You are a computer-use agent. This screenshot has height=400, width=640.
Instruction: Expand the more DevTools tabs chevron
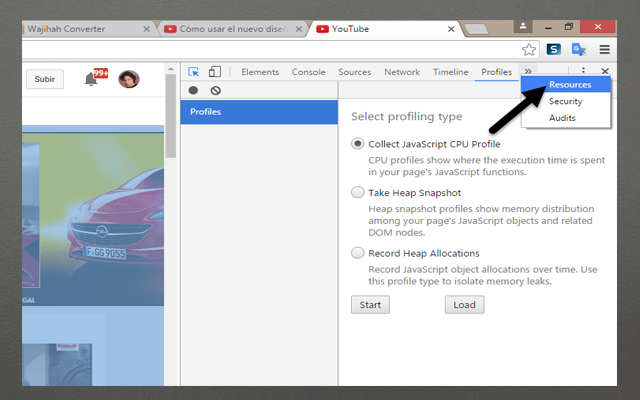click(x=528, y=72)
